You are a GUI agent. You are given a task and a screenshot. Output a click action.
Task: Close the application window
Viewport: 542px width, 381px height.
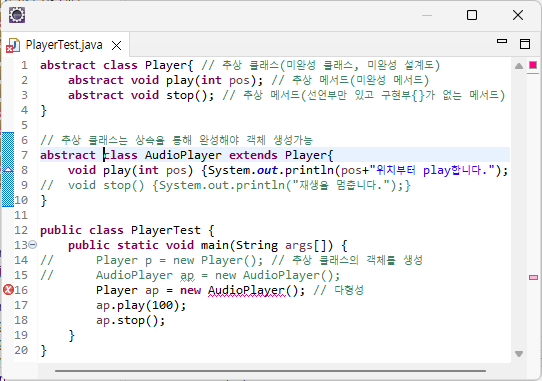click(518, 15)
